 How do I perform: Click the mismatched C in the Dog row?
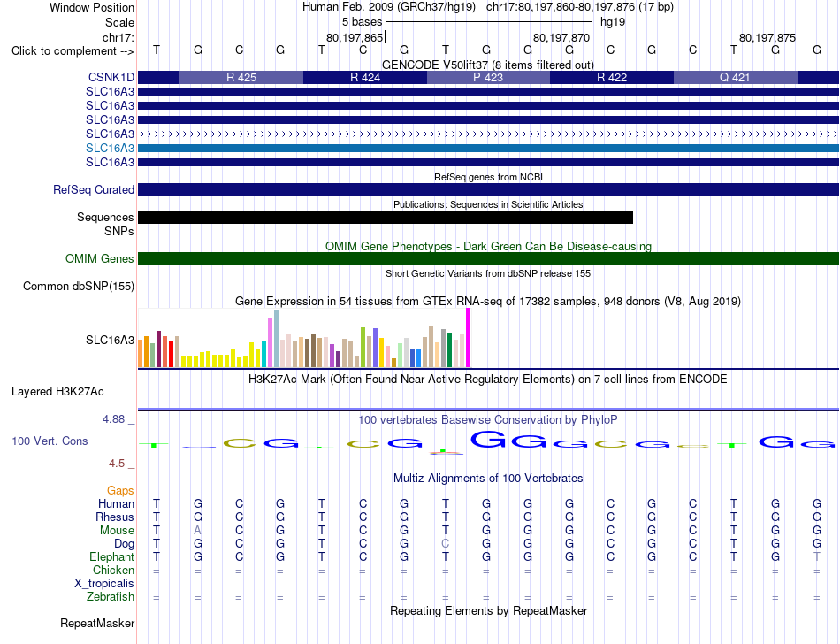(445, 543)
